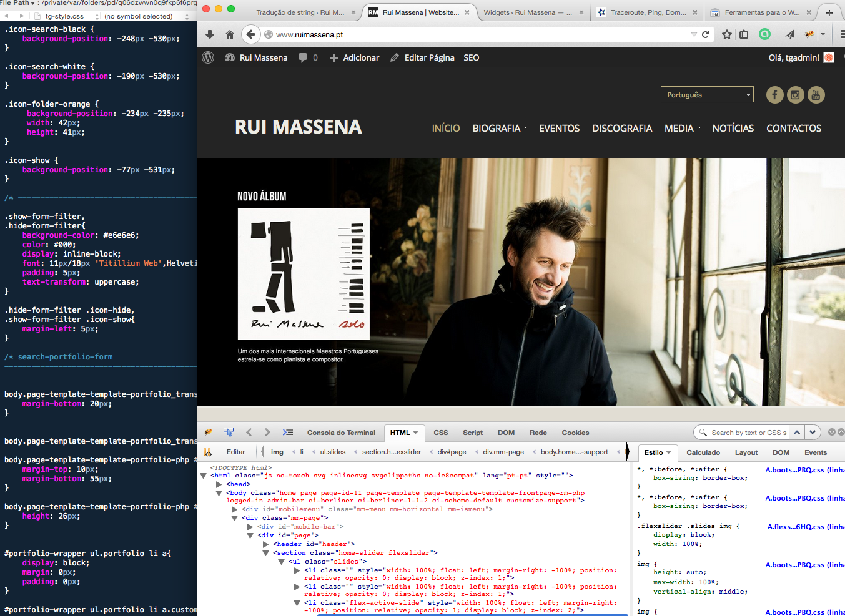Go forward in Firebug panel history
The height and width of the screenshot is (616, 845).
coord(267,432)
